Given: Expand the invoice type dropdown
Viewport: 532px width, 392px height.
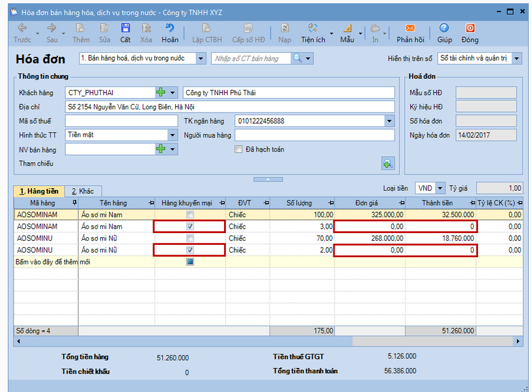Looking at the screenshot, I should pos(201,59).
